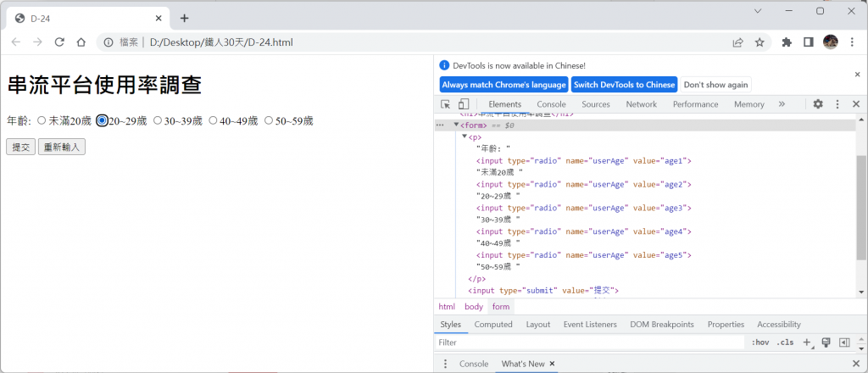This screenshot has height=373, width=868.
Task: Select the html breadcrumb
Action: 447,307
